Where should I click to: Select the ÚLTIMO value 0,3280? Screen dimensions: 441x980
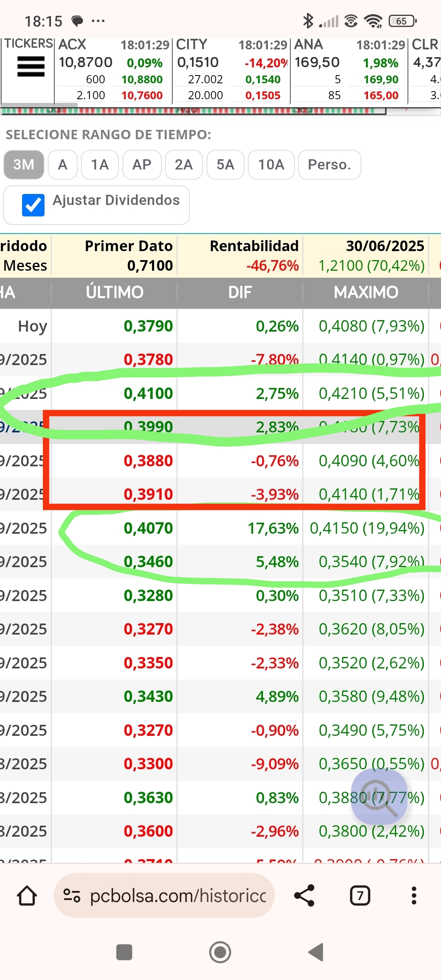149,596
